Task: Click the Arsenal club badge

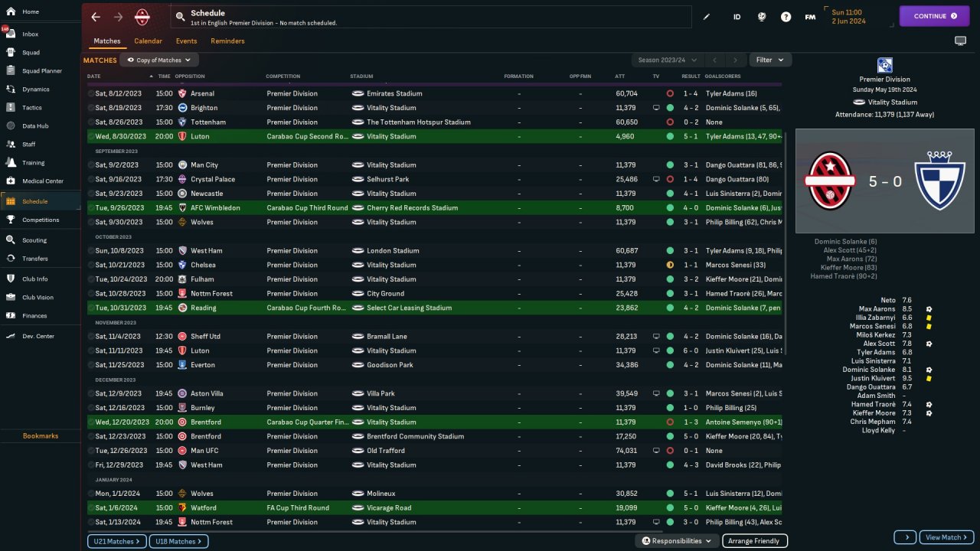Action: (182, 93)
